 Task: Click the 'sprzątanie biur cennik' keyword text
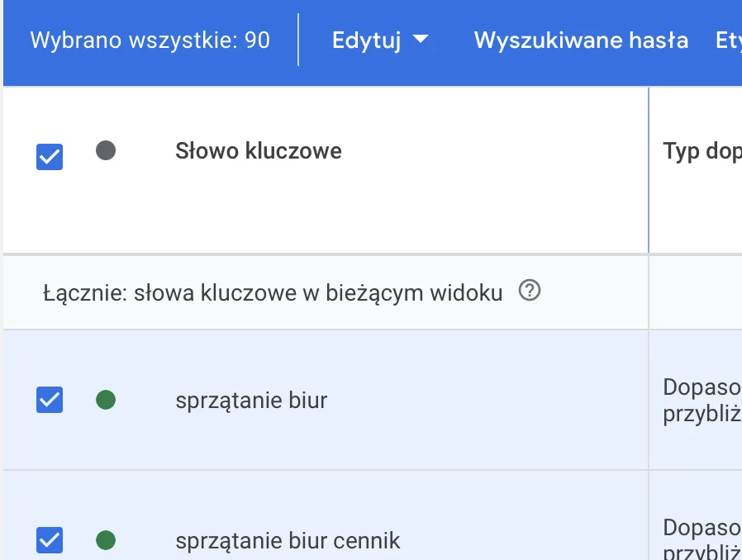288,541
